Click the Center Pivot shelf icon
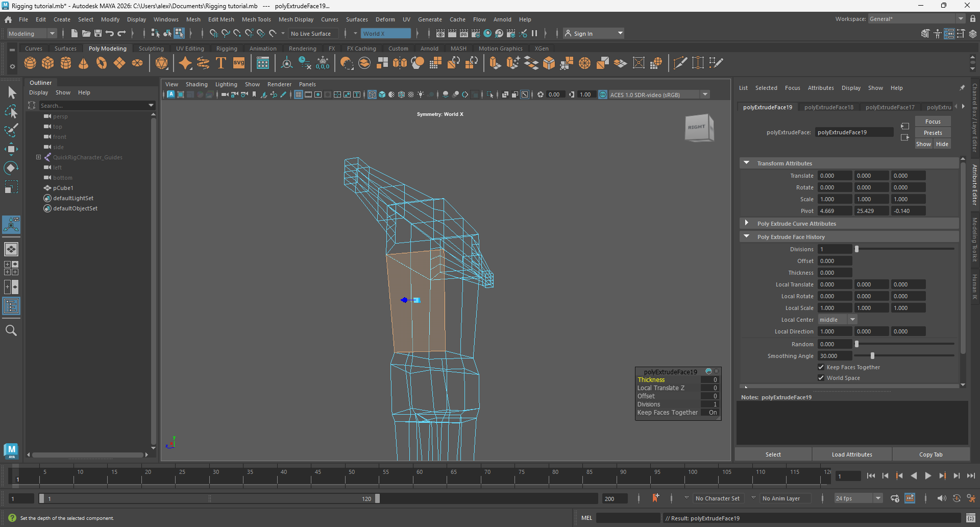The image size is (980, 527). (x=287, y=63)
